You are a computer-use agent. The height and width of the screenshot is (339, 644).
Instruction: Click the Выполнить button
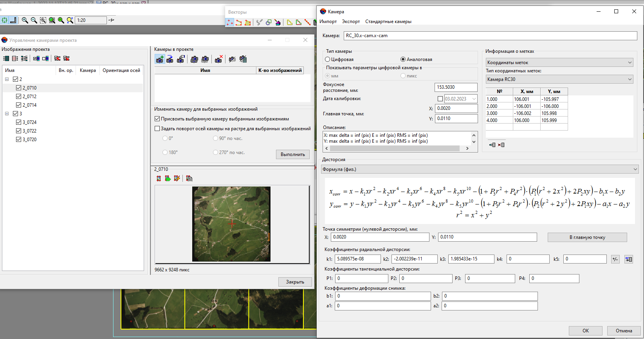pos(293,154)
